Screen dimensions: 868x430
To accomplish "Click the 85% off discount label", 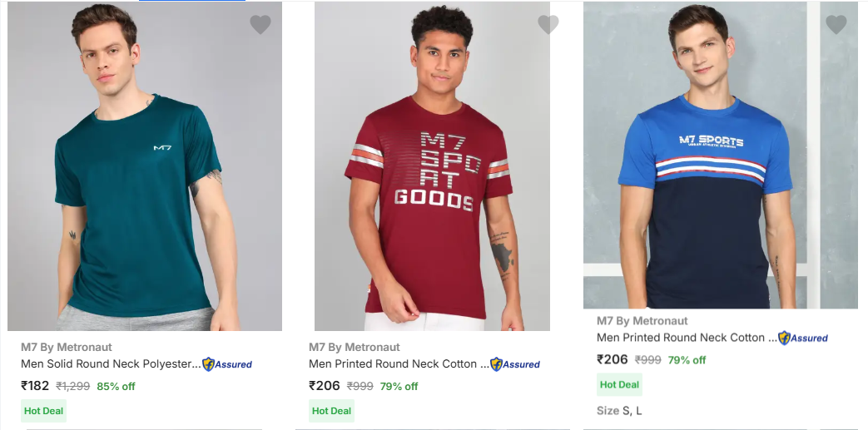I will [x=116, y=386].
